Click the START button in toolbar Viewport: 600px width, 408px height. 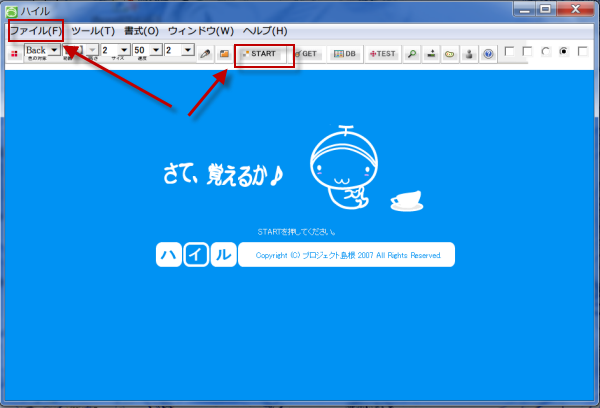click(264, 53)
